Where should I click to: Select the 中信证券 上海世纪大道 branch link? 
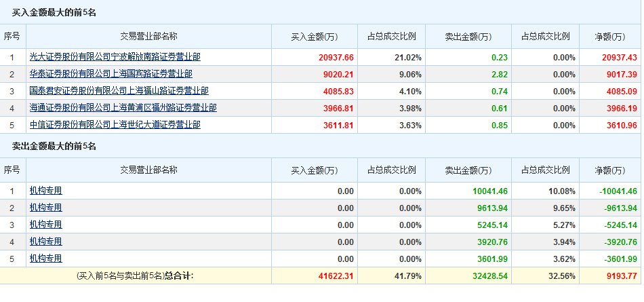115,125
